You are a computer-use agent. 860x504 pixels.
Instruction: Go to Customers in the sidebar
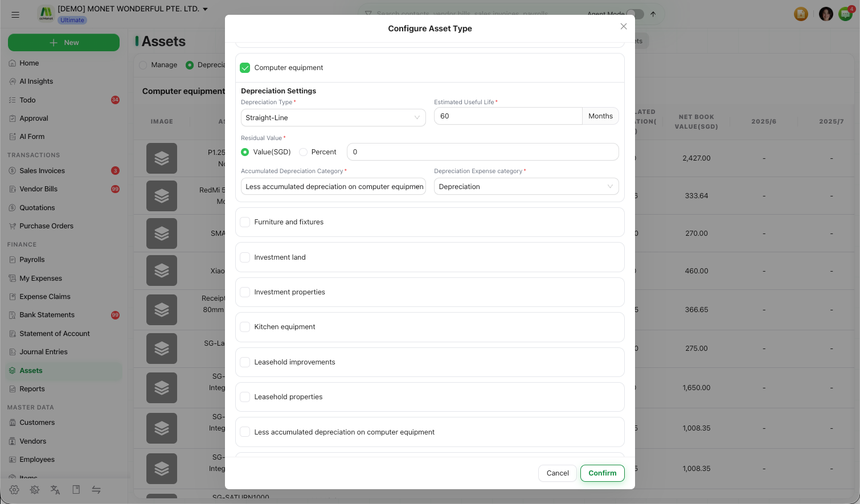(x=37, y=423)
